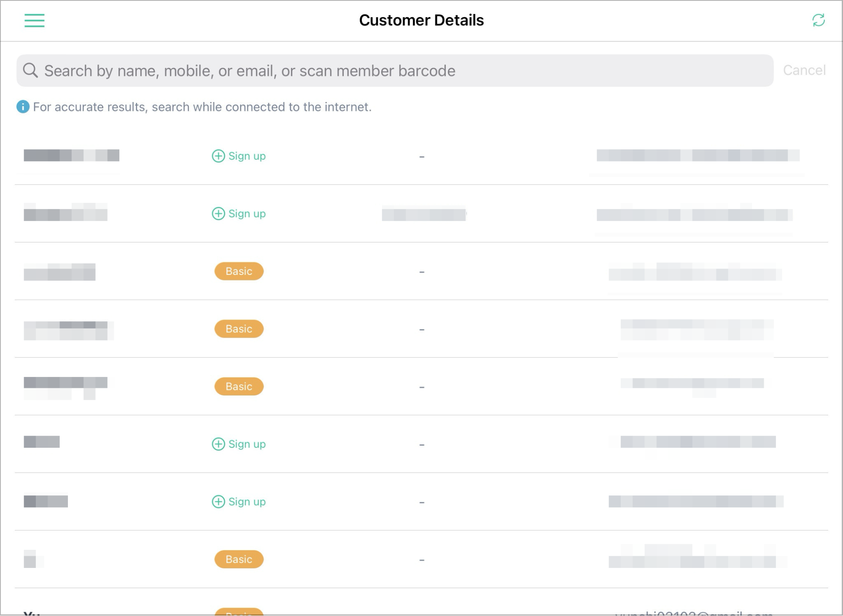Click the Customer Details title
This screenshot has width=843, height=616.
tap(421, 20)
